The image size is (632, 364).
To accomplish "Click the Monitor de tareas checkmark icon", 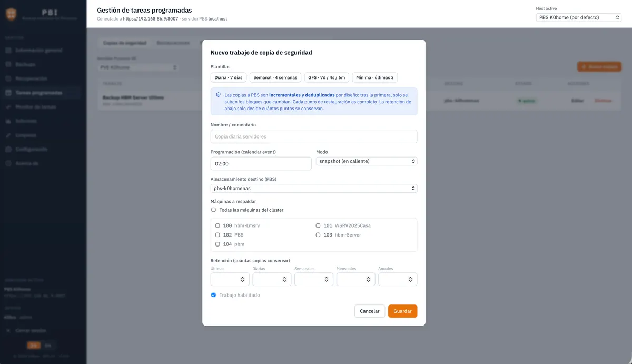I will click(8, 107).
